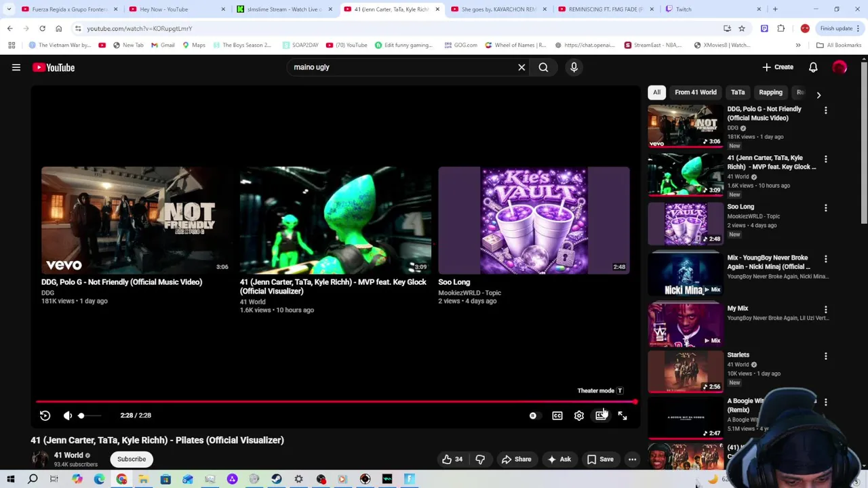Open a new browser tab
This screenshot has width=868, height=488.
click(775, 9)
